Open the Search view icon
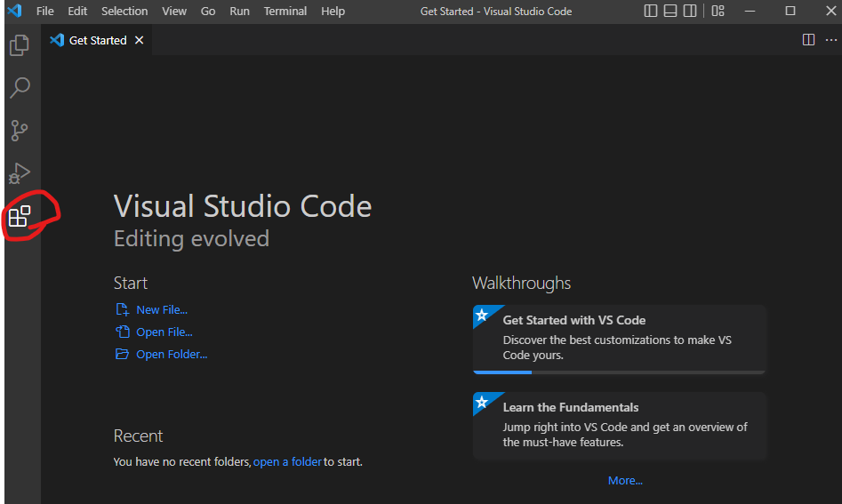The image size is (842, 504). pyautogui.click(x=20, y=87)
